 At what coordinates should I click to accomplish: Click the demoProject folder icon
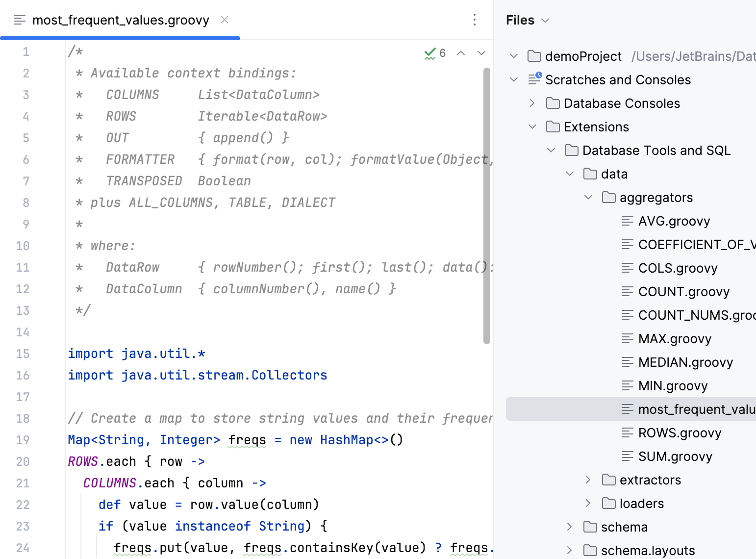click(x=534, y=56)
